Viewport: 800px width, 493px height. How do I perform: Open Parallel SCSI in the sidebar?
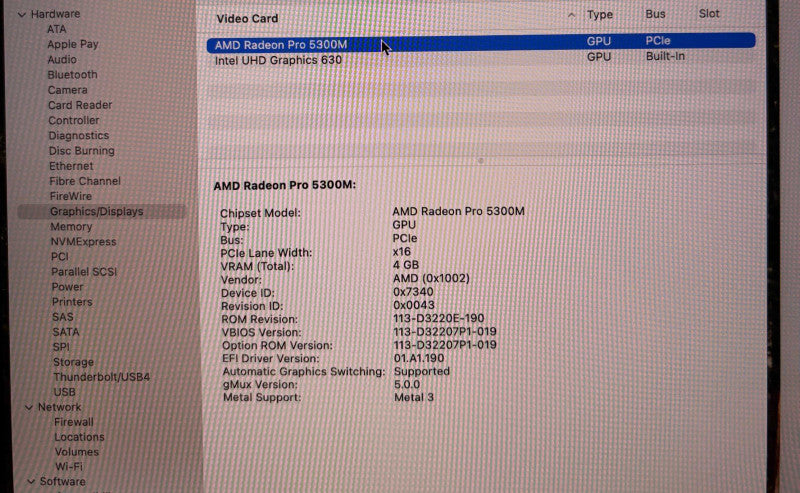(84, 272)
